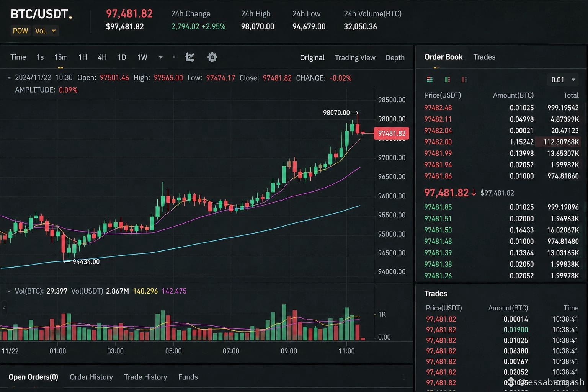The image size is (588, 392).
Task: Open the Funds tab
Action: [188, 377]
